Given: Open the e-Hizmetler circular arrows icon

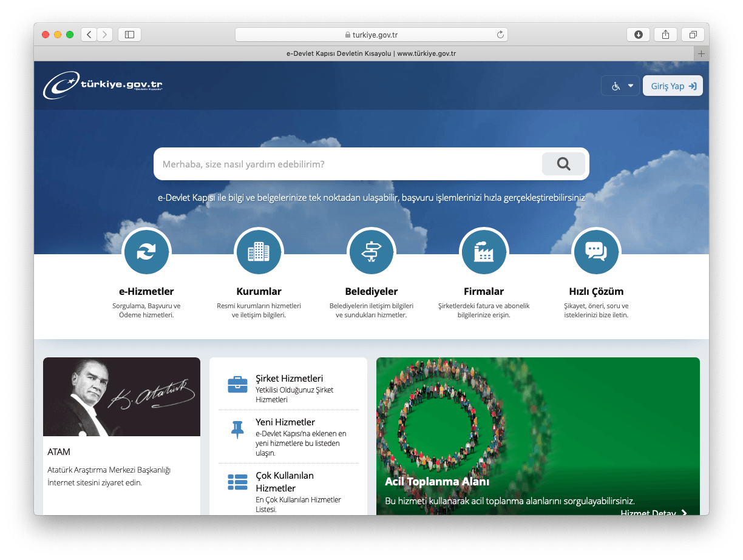Looking at the screenshot, I should pos(146,251).
